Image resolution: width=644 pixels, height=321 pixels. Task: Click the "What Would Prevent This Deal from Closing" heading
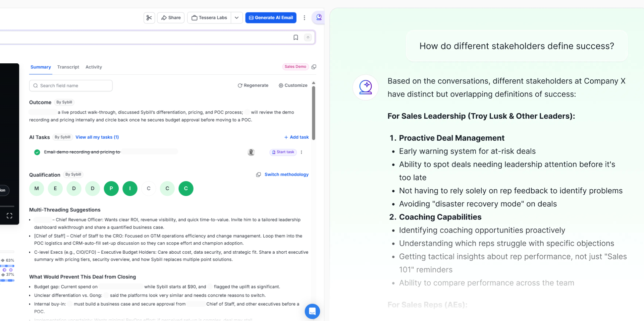[83, 277]
